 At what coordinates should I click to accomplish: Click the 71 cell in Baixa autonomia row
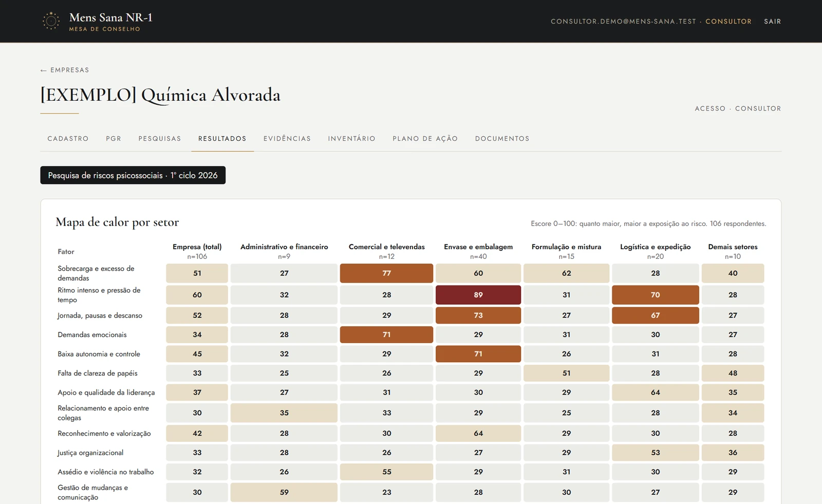click(x=478, y=354)
